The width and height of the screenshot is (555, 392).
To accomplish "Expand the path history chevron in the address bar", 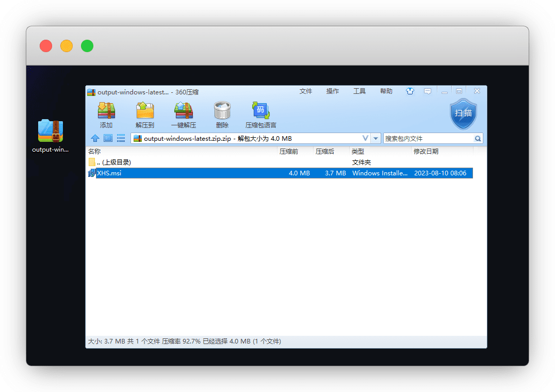I will 365,138.
